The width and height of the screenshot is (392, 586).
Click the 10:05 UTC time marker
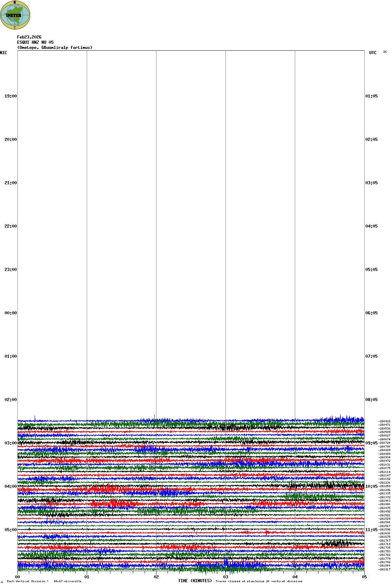pos(372,486)
